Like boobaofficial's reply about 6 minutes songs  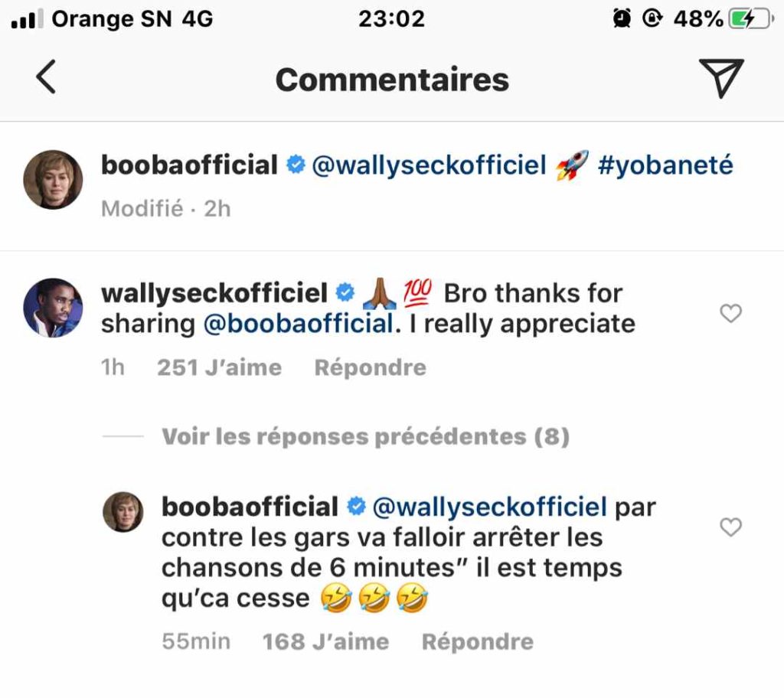[731, 527]
